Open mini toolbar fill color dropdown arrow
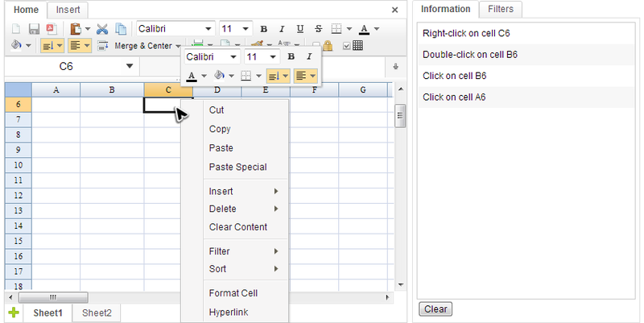Image resolution: width=644 pixels, height=323 pixels. click(231, 76)
